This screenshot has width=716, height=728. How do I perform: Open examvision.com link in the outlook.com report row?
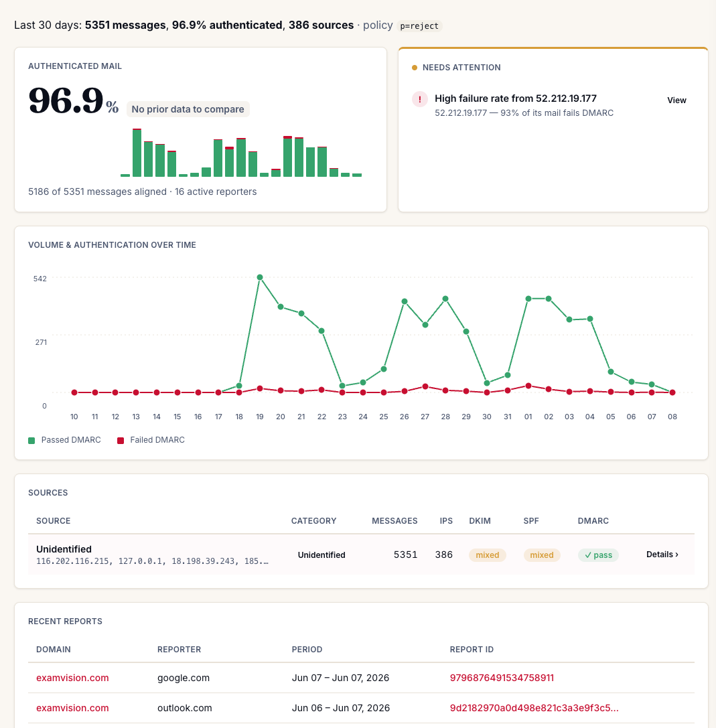pos(72,708)
